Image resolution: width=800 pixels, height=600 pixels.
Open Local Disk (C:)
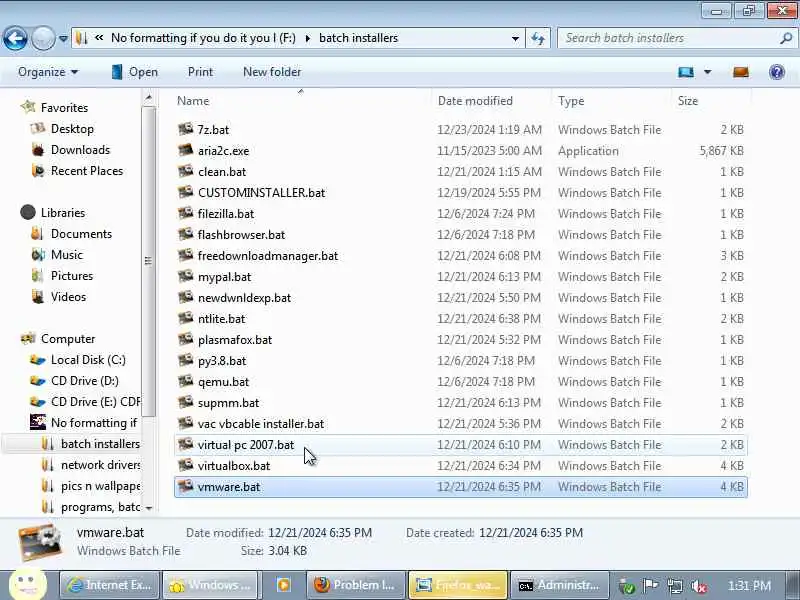[88, 360]
